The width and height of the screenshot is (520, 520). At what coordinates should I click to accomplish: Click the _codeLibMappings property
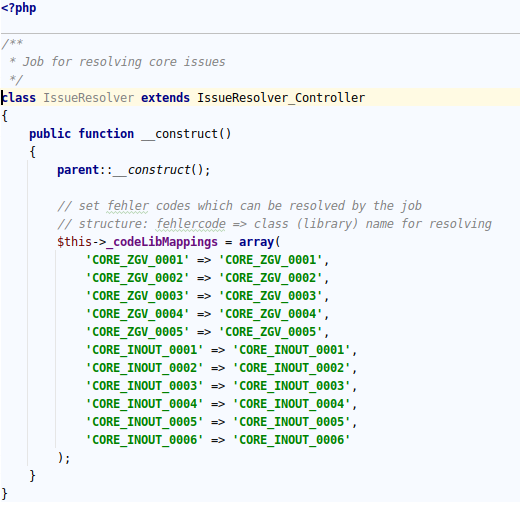tap(162, 242)
